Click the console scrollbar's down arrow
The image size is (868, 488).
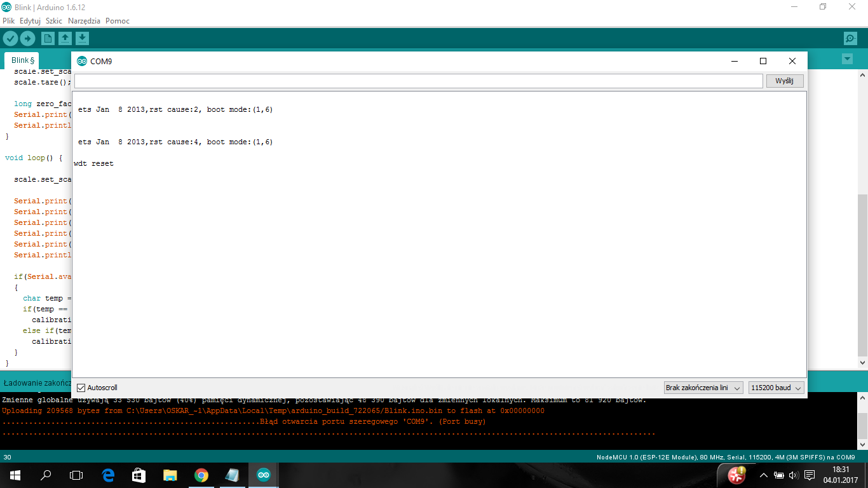pyautogui.click(x=862, y=445)
